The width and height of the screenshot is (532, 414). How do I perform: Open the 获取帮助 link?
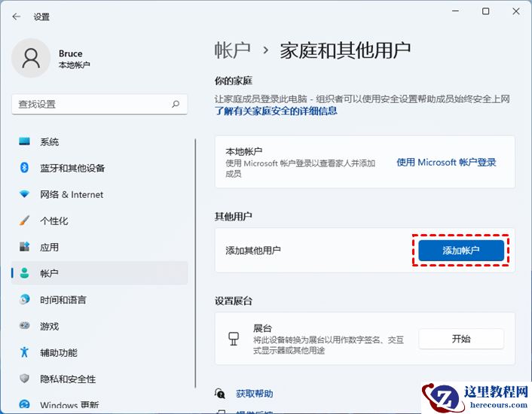(x=254, y=394)
